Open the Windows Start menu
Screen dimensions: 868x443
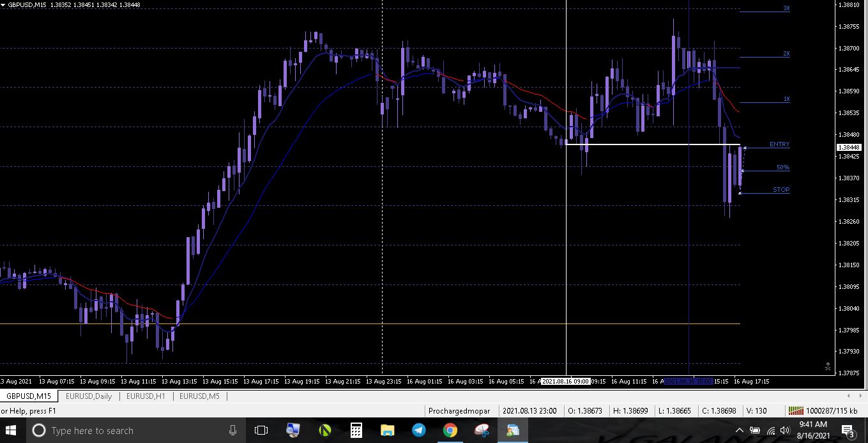pos(11,430)
